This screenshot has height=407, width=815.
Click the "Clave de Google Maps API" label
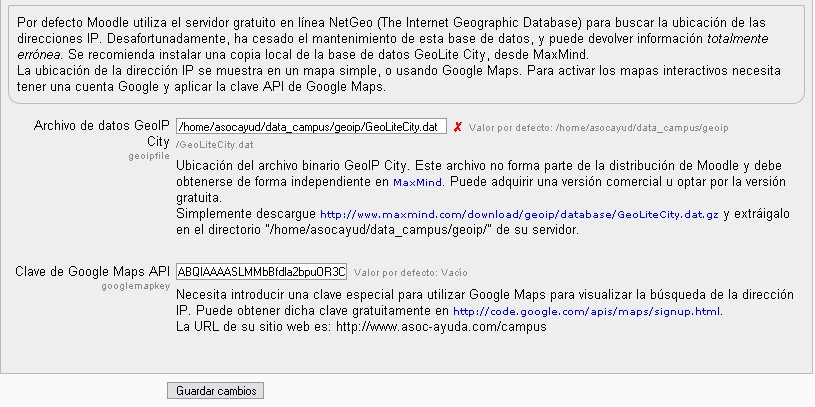pos(93,272)
